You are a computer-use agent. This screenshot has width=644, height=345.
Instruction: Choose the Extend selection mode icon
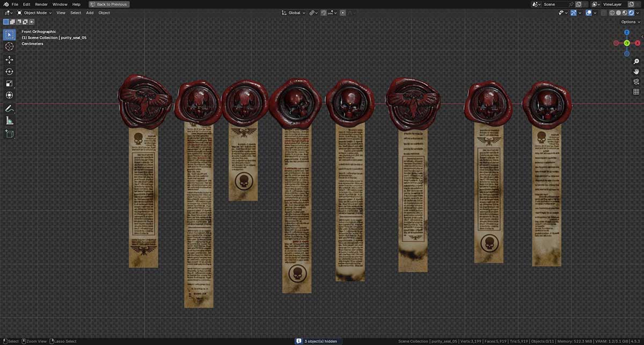(12, 22)
